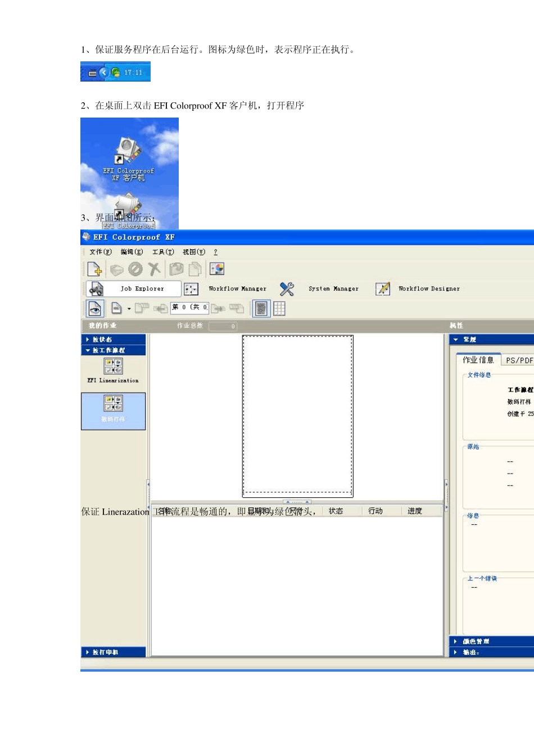Collapse the 常规 properties section
534x756 pixels.
click(492, 339)
